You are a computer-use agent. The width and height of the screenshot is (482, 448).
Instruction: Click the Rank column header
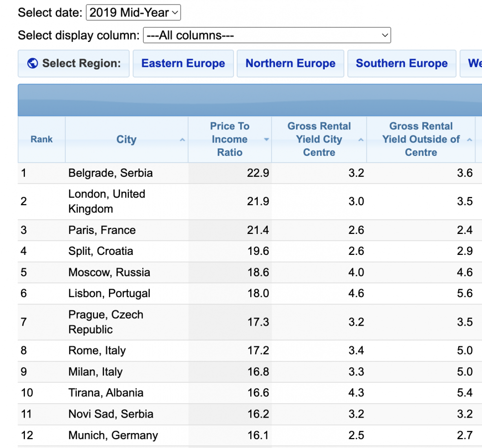tap(41, 139)
